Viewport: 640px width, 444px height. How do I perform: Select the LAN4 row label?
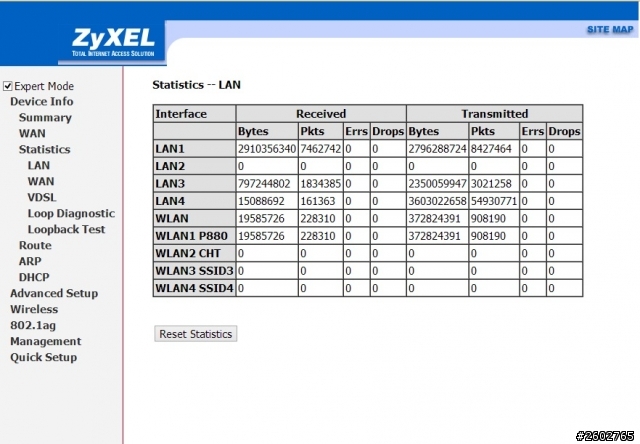[170, 201]
